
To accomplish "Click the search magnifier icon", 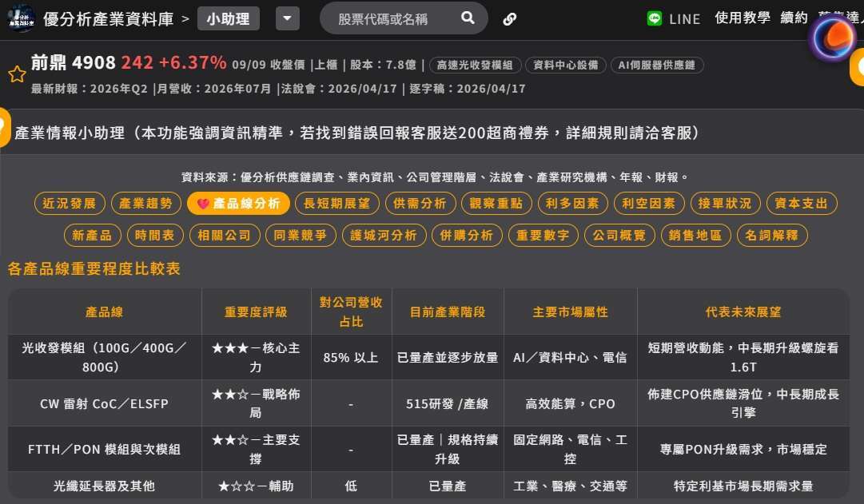I will (468, 18).
